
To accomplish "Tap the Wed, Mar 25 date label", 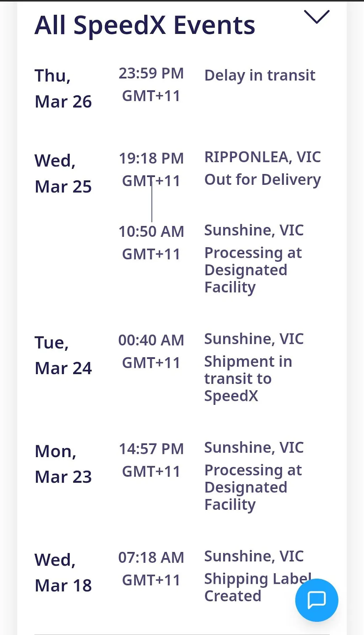I will pos(63,174).
